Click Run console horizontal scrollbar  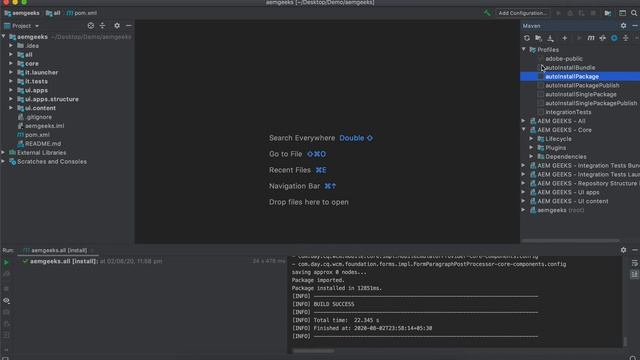tap(313, 351)
